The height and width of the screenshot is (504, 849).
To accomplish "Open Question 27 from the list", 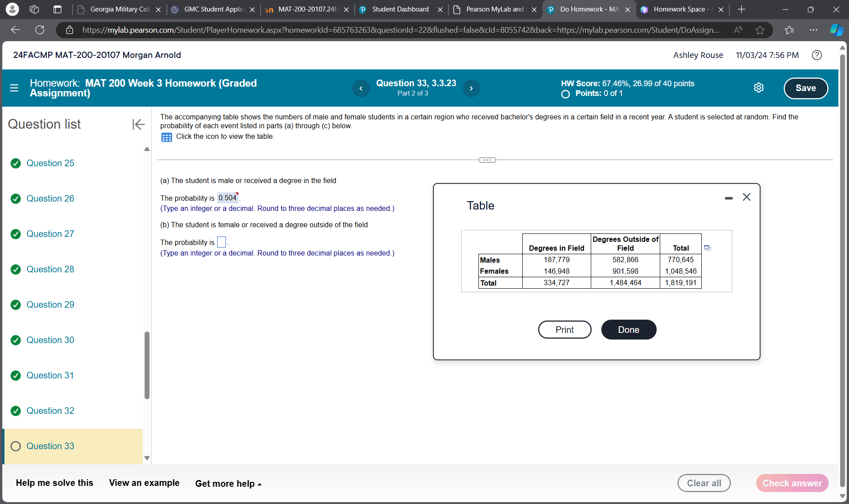I will (50, 234).
